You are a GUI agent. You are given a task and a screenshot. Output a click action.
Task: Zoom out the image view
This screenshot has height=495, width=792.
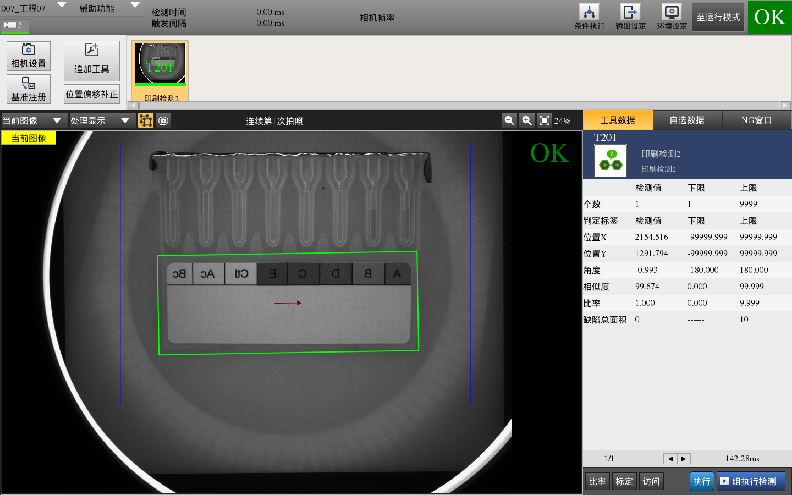(x=509, y=120)
